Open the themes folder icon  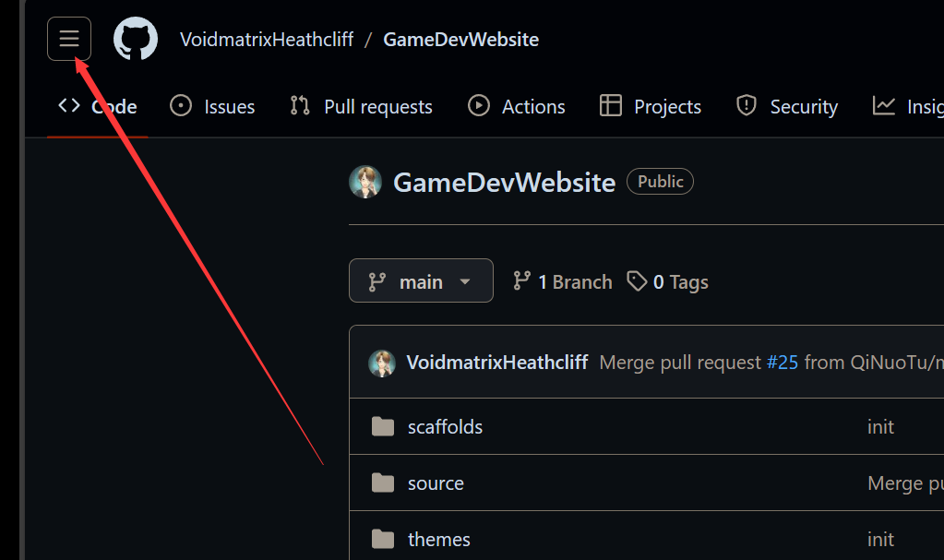tap(383, 539)
